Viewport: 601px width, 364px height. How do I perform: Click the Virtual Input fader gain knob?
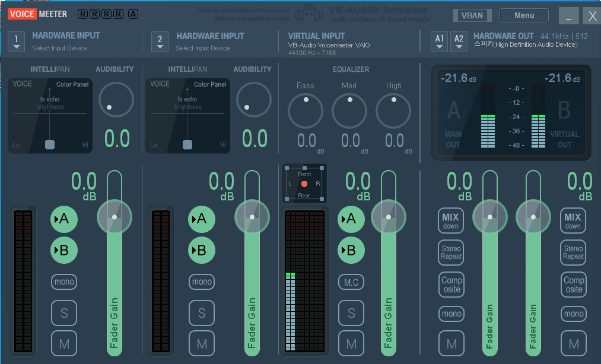388,217
